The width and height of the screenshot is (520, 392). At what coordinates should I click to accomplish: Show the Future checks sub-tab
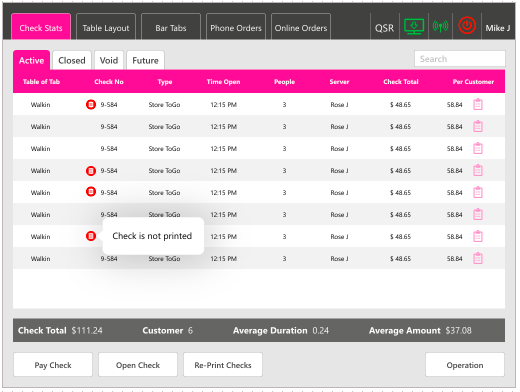coord(145,60)
